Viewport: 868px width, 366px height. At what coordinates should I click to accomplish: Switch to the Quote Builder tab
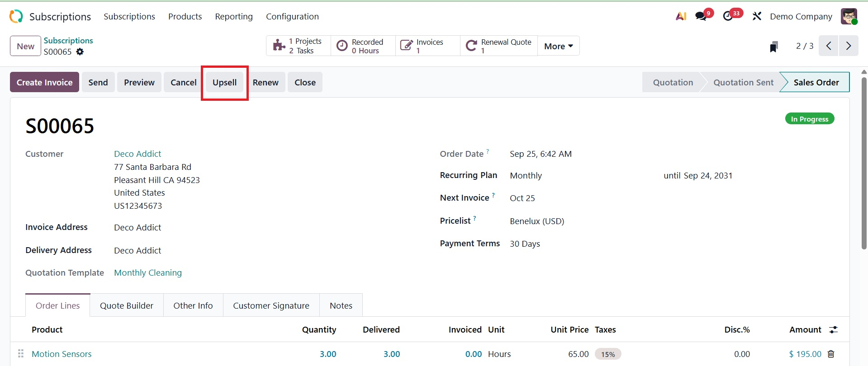(127, 306)
